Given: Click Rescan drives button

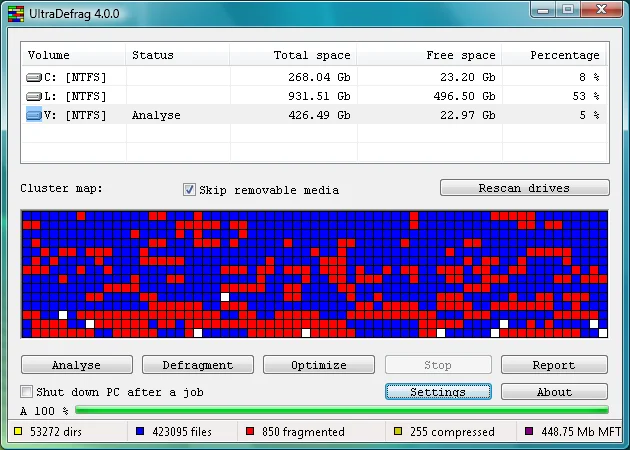Looking at the screenshot, I should (525, 188).
